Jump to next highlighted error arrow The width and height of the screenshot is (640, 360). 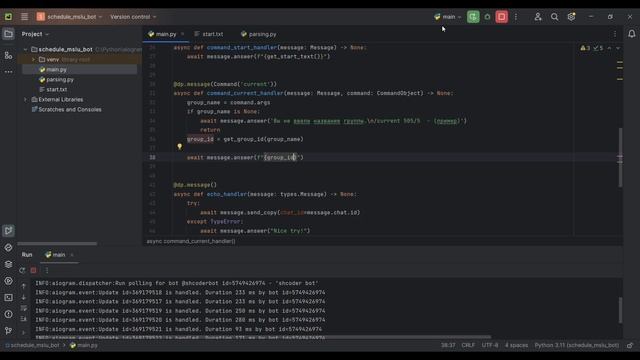pyautogui.click(x=618, y=48)
